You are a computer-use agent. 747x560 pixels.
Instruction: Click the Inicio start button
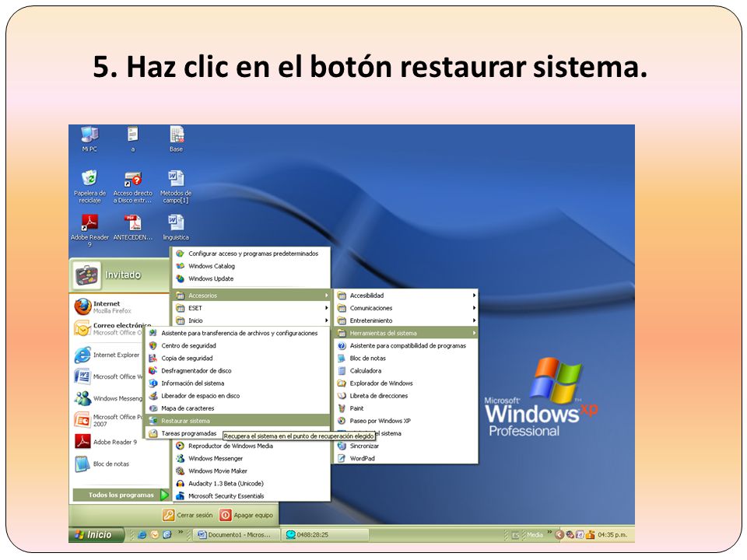(x=96, y=535)
